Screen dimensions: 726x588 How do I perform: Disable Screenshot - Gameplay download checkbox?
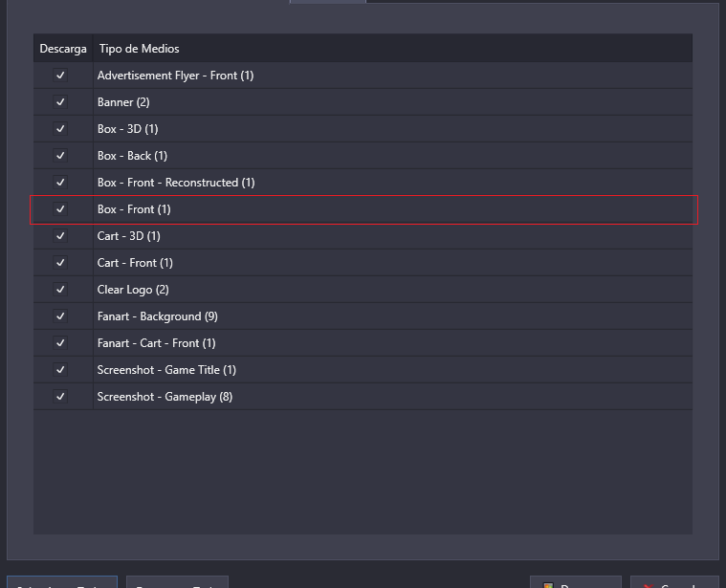(60, 397)
